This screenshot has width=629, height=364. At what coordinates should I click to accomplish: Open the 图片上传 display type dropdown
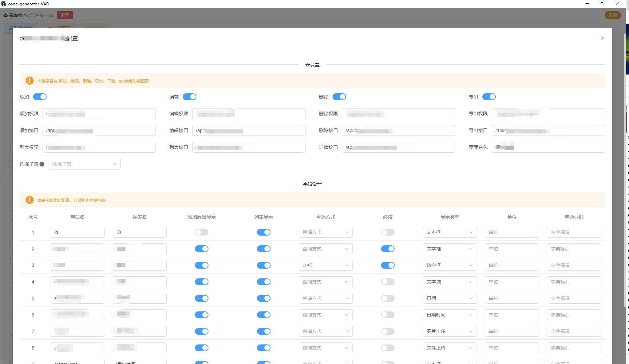(x=450, y=331)
